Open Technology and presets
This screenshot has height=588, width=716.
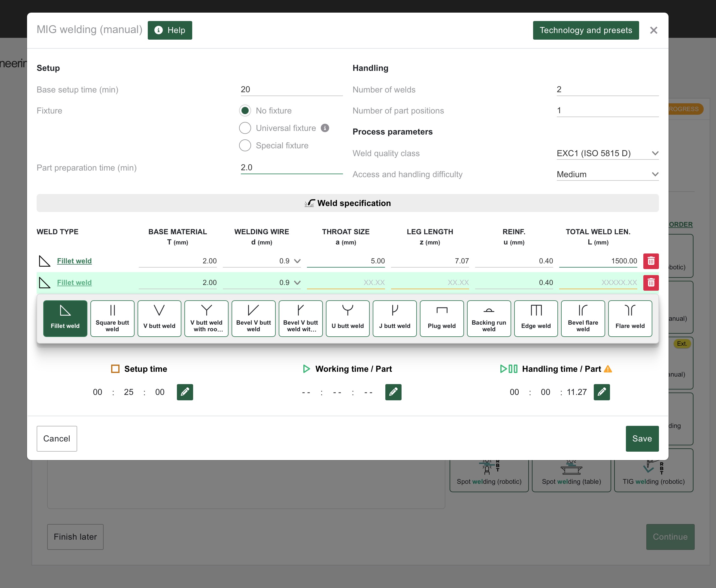coord(586,30)
